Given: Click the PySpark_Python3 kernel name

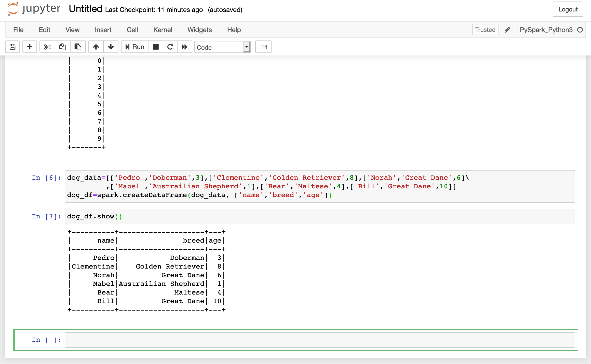Looking at the screenshot, I should [x=546, y=30].
